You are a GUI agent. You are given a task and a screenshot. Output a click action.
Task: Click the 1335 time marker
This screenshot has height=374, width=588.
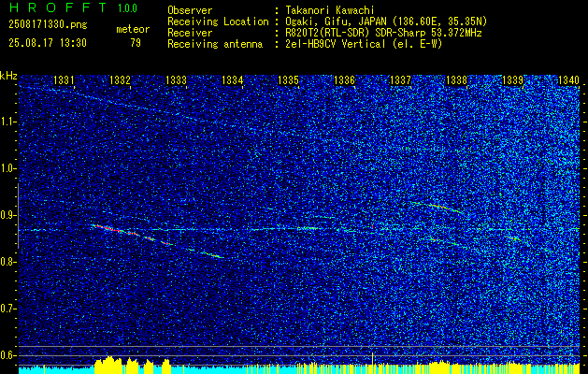(288, 79)
